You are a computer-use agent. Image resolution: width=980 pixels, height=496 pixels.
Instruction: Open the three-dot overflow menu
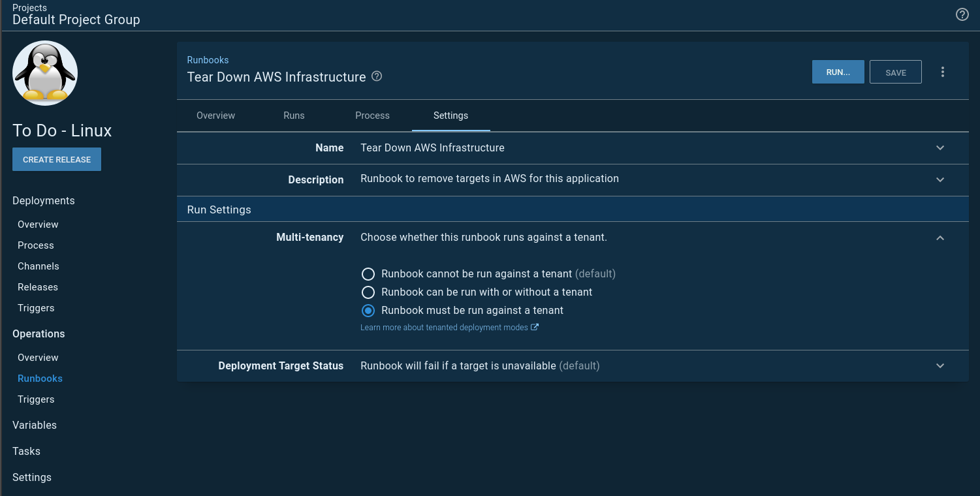tap(942, 72)
